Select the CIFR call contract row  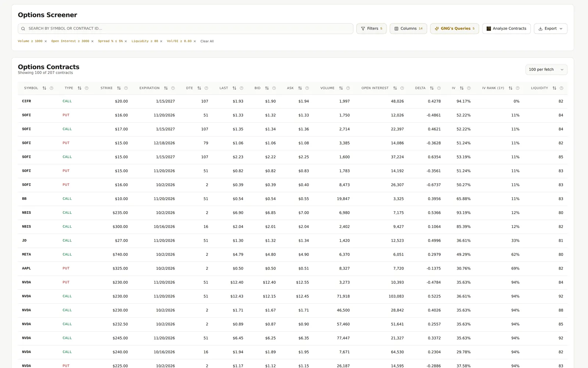(x=293, y=101)
